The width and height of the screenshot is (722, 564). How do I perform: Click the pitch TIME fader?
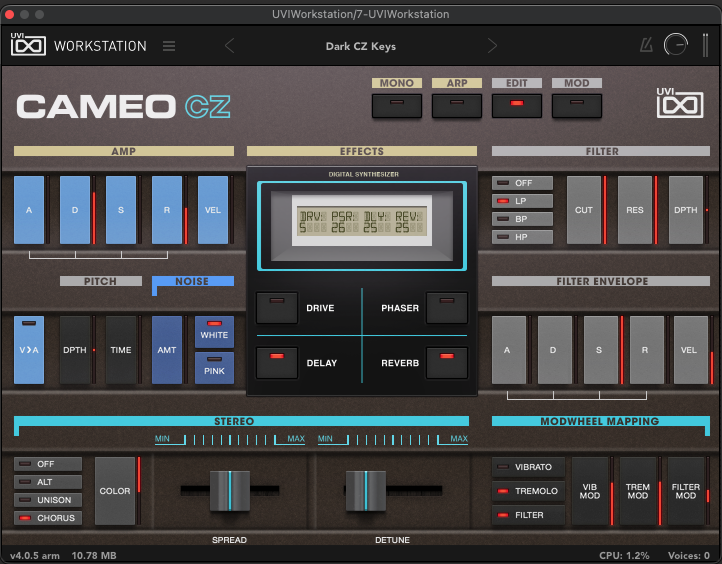pos(121,350)
